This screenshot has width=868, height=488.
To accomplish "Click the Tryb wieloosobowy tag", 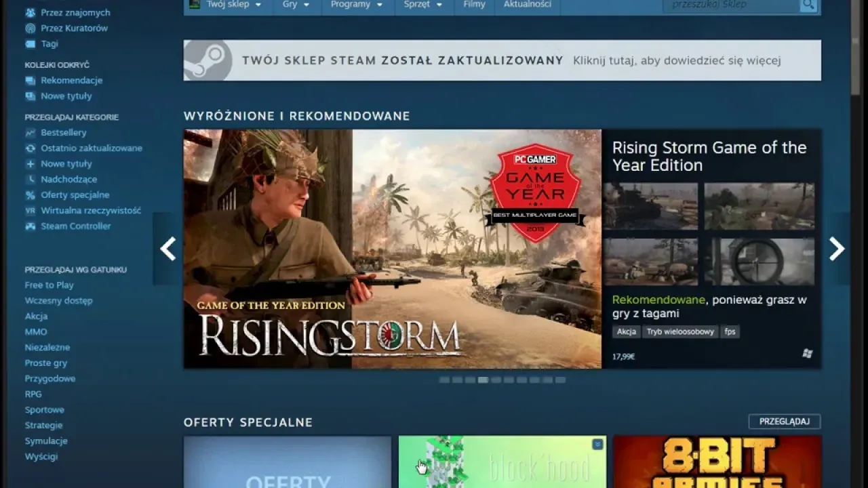I will coord(679,332).
